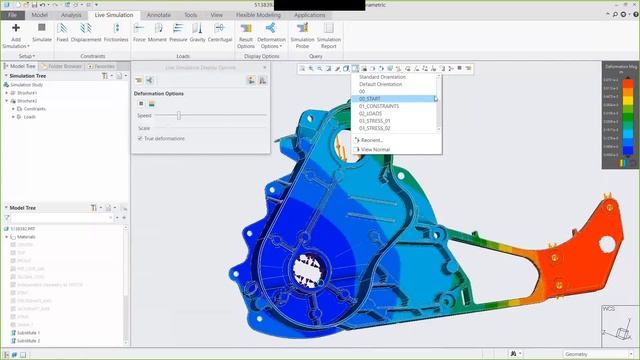The height and width of the screenshot is (360, 640).
Task: Open the Setup group dropdown
Action: click(27, 56)
